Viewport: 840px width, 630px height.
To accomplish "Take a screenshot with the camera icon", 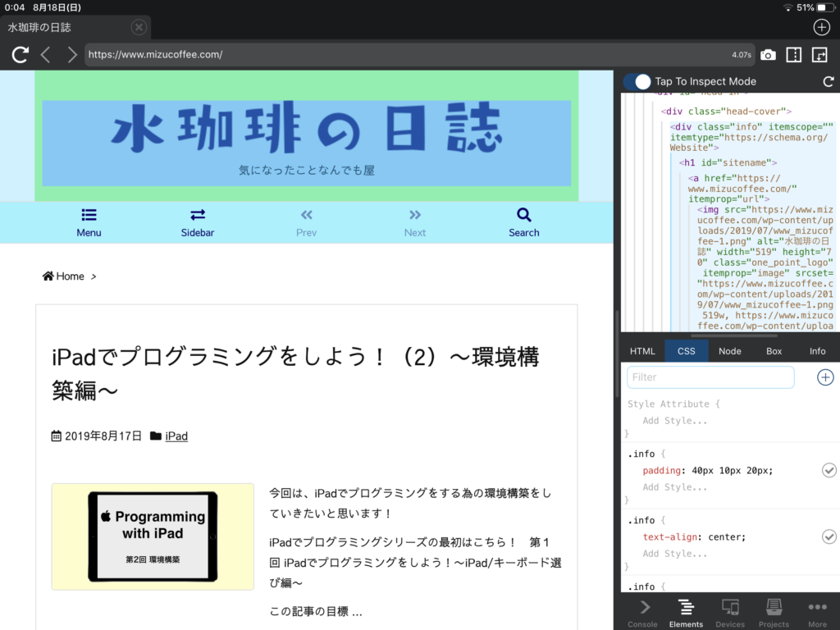I will (768, 55).
